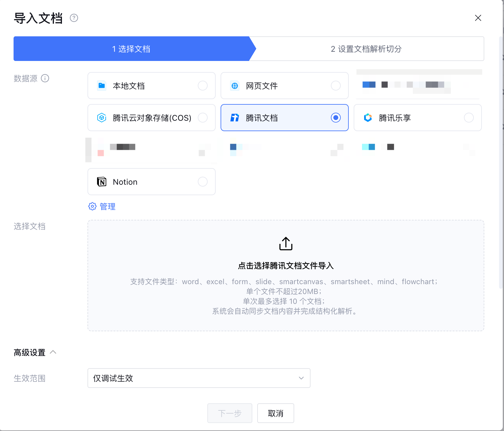Click the 腾讯云对象存储(COS) hexagon icon

pyautogui.click(x=102, y=118)
